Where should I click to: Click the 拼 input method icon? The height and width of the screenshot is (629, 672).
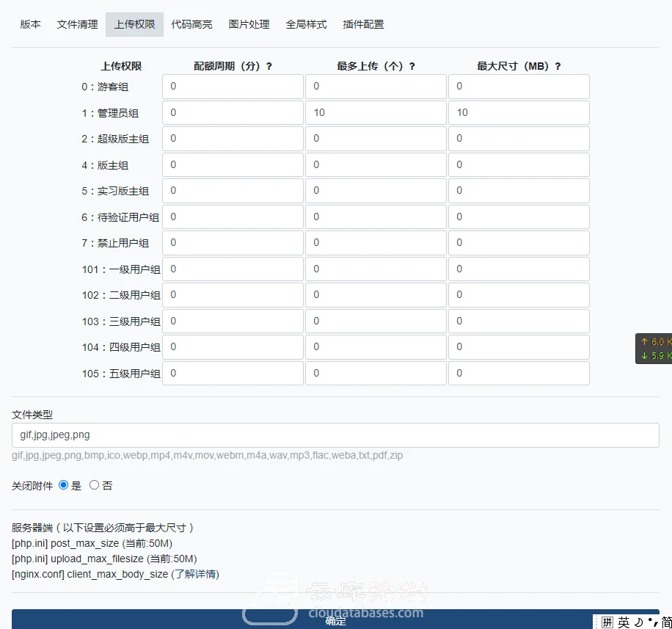point(607,622)
